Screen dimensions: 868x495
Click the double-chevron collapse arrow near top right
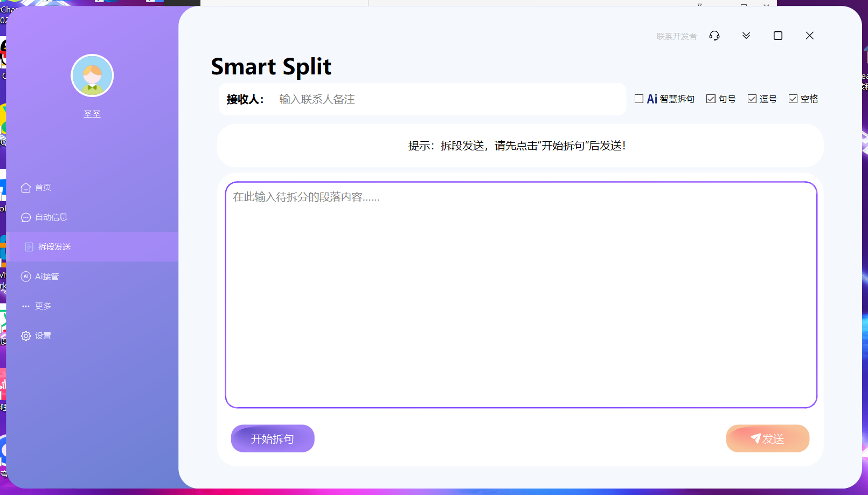pos(746,36)
